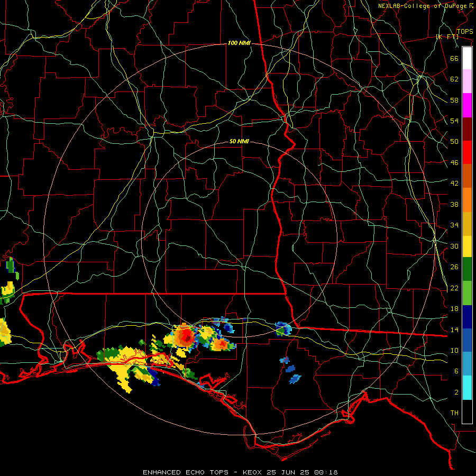Viewport: 476px width, 476px height.
Task: Click the medium blue 18 kft legend swatch
Action: 467,340
